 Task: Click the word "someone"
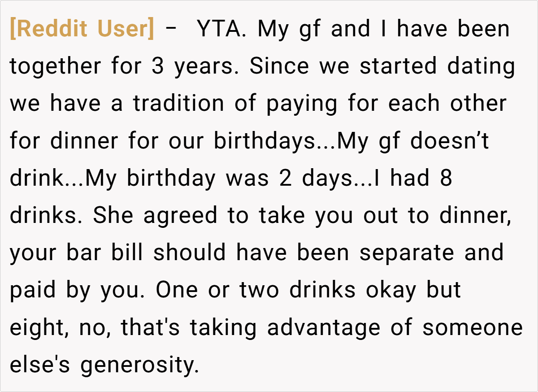(473, 328)
